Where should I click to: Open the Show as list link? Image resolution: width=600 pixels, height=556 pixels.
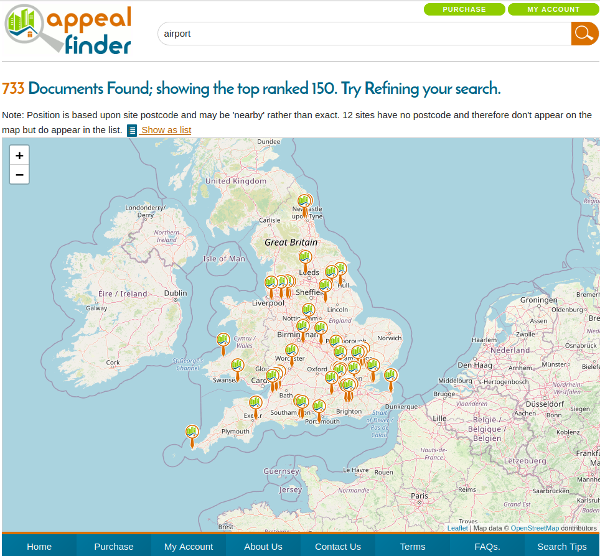(x=166, y=130)
